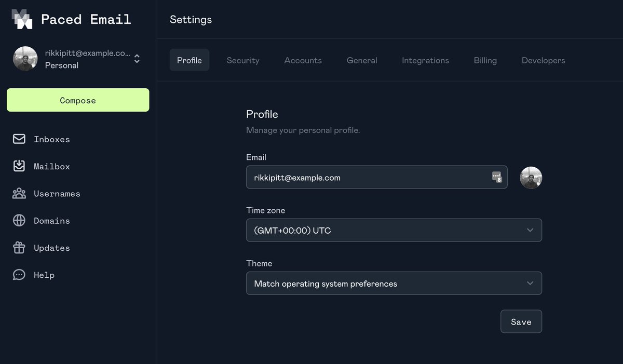Viewport: 623px width, 364px height.
Task: Open the Billing tab
Action: tap(485, 60)
